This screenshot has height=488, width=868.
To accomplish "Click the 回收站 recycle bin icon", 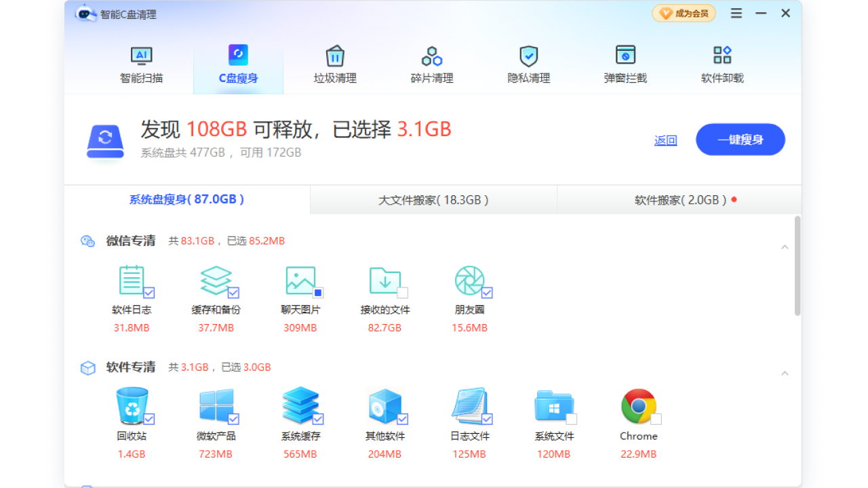I will pos(132,405).
